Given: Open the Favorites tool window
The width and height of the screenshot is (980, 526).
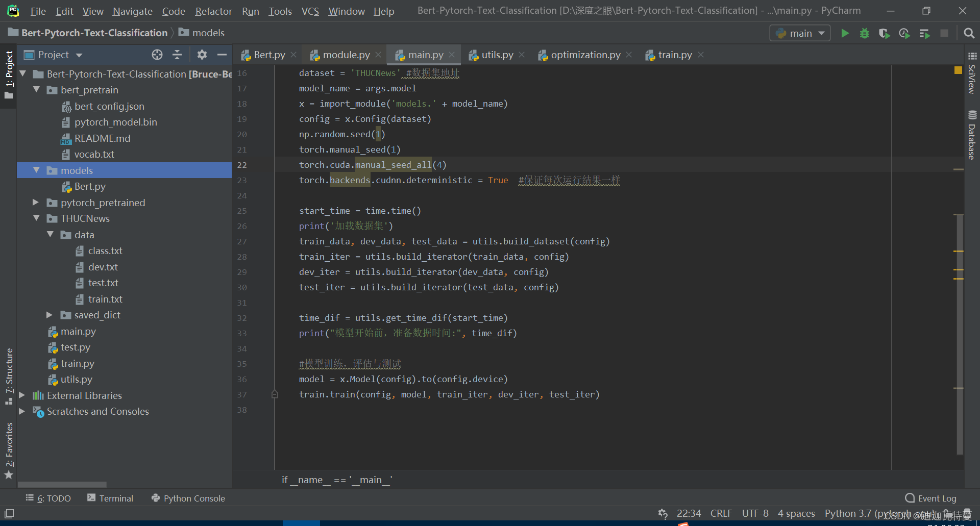Looking at the screenshot, I should tap(9, 451).
